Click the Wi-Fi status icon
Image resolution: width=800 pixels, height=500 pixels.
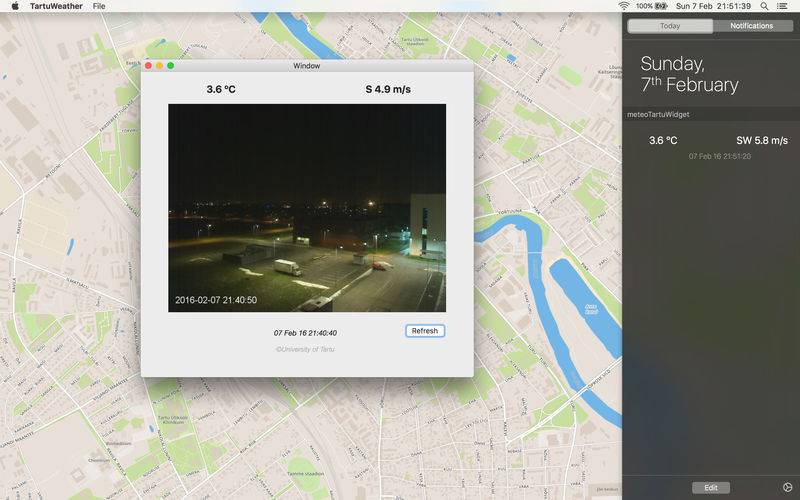[623, 6]
